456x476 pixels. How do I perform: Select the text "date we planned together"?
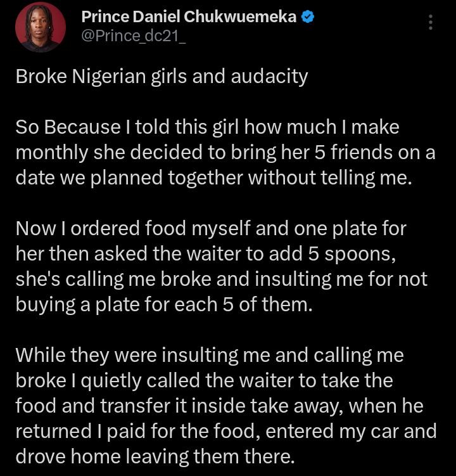pos(129,178)
